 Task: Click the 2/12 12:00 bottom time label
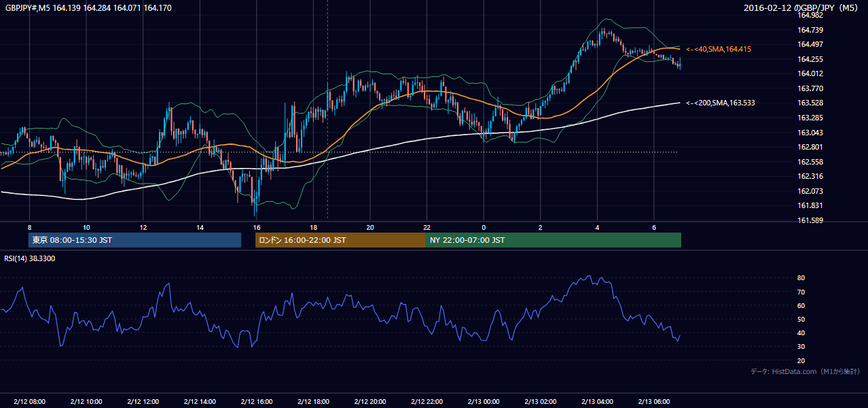click(x=143, y=402)
